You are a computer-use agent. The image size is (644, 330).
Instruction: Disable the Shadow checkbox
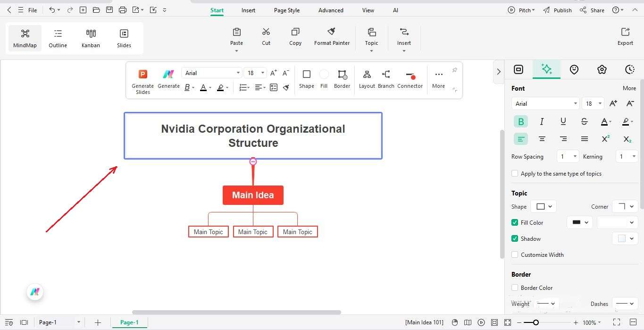point(514,238)
